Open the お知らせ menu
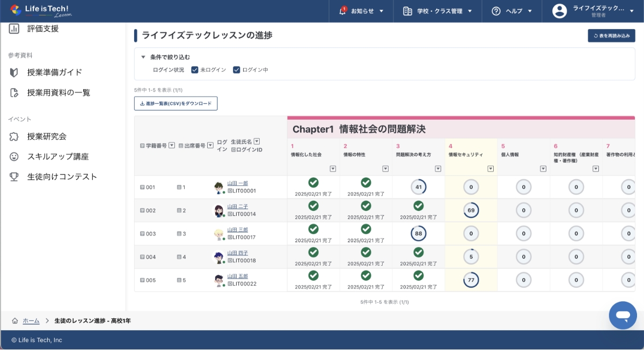 click(x=361, y=11)
